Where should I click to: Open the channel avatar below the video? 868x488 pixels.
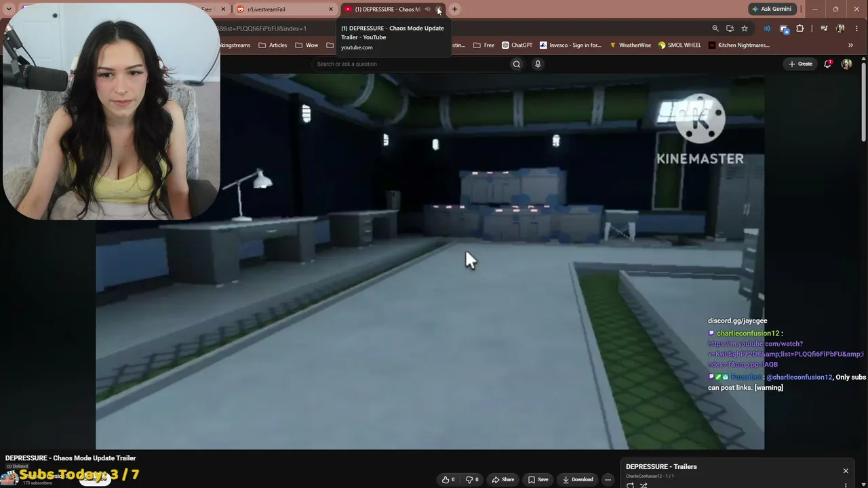(9, 477)
